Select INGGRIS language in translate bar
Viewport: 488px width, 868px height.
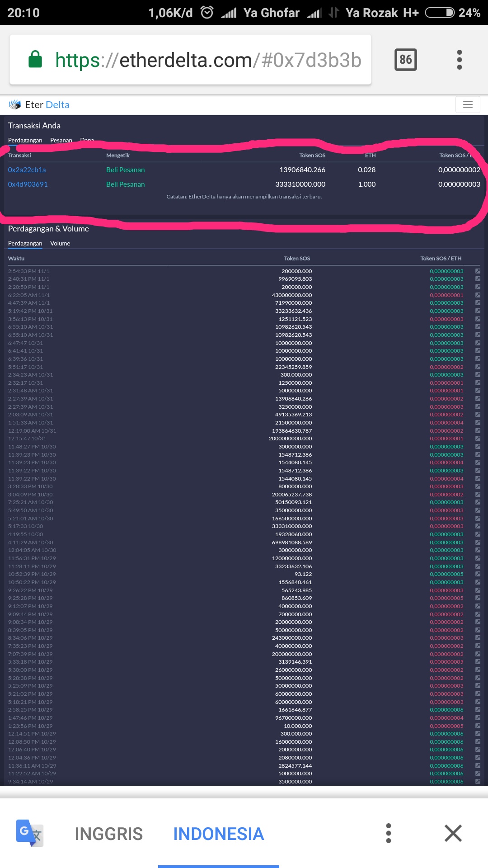click(x=109, y=834)
